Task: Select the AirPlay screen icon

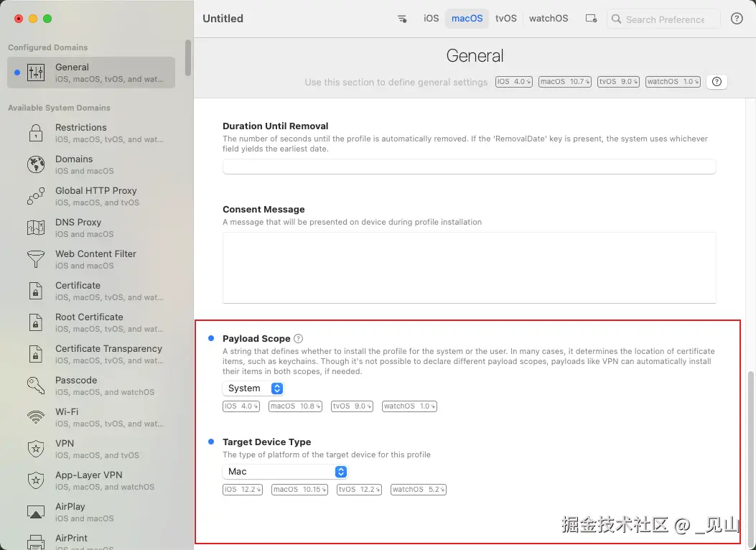Action: pos(36,512)
